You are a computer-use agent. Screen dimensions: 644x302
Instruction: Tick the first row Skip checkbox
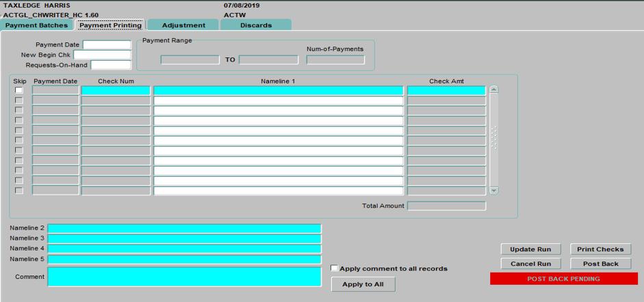coord(19,90)
